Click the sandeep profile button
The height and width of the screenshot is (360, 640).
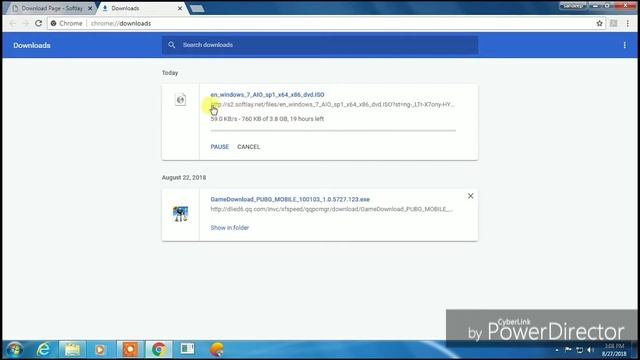point(573,6)
